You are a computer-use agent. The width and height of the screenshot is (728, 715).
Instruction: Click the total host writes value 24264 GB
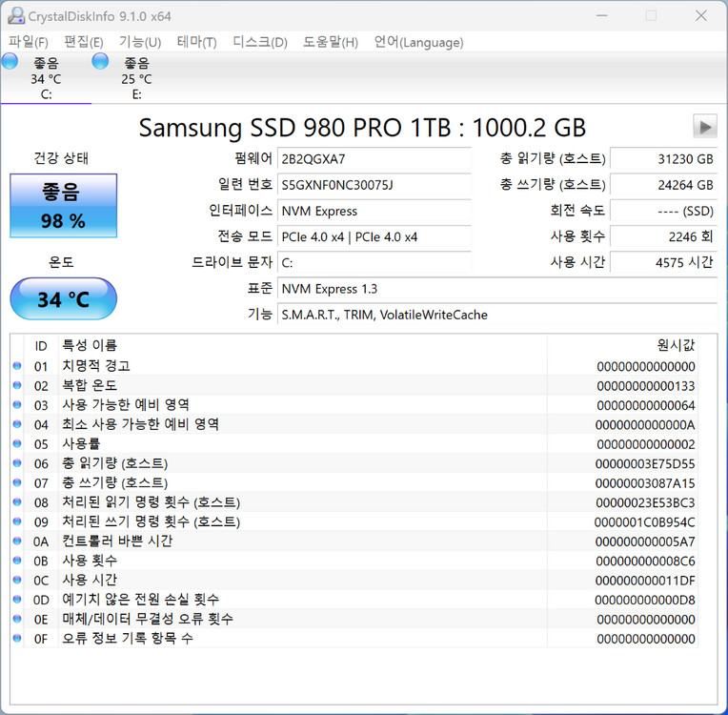coord(663,185)
